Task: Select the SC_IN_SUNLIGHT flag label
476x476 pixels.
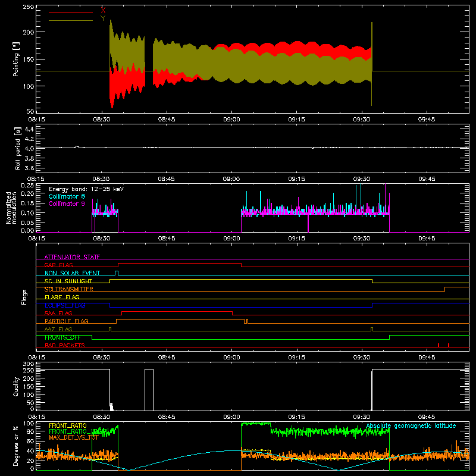Action: pos(68,281)
